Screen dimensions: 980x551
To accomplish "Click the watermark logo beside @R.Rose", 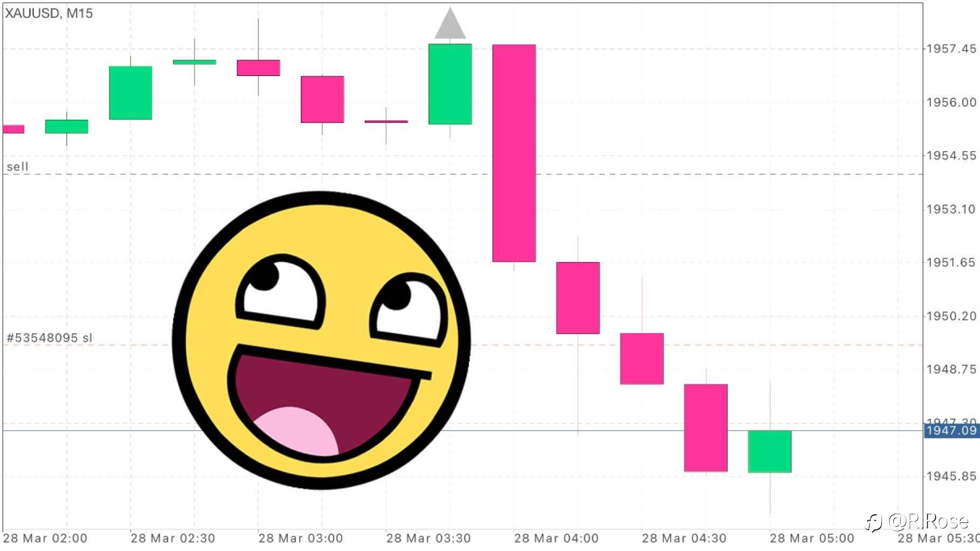I will [873, 522].
